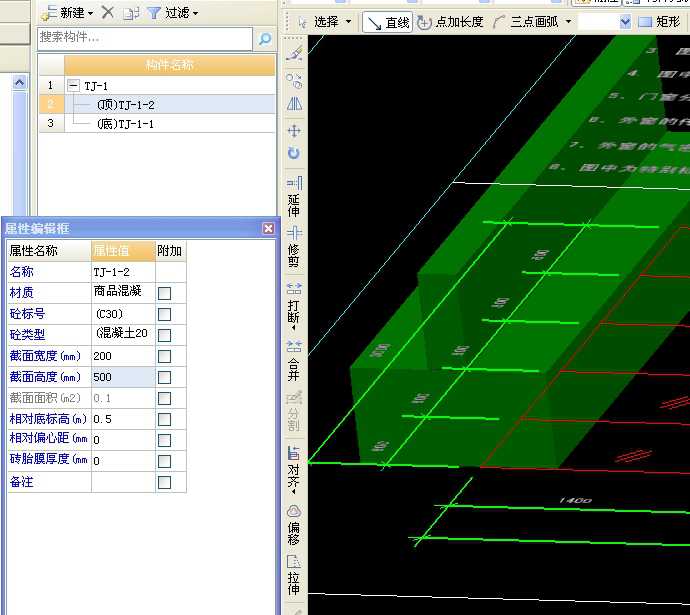Click the 搜索构件 search input field
This screenshot has height=615, width=690.
pos(145,39)
